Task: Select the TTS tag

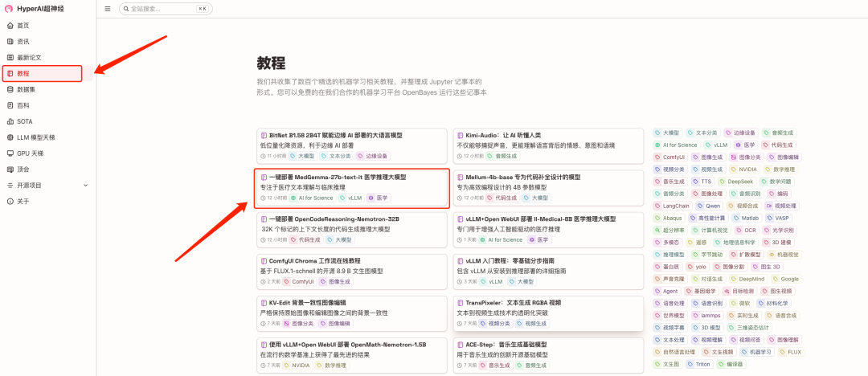Action: click(x=702, y=182)
